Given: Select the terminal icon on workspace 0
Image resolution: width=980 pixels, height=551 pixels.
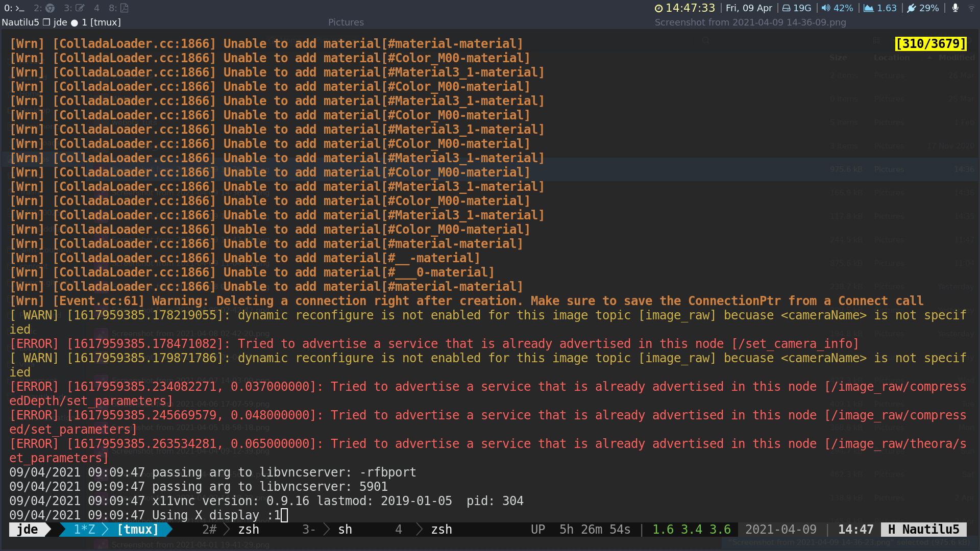Looking at the screenshot, I should tap(20, 8).
